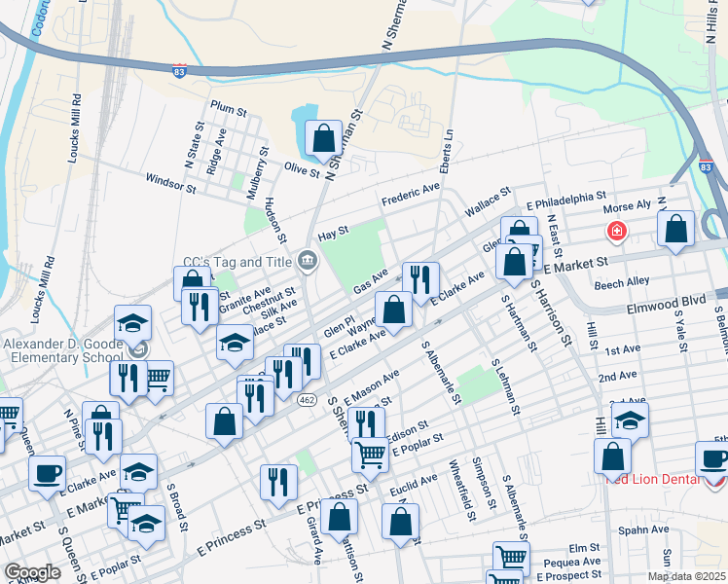Screen dimensions: 728x584
Task: Select the shopping bag marker right of the hospital marker
Action: point(676,232)
